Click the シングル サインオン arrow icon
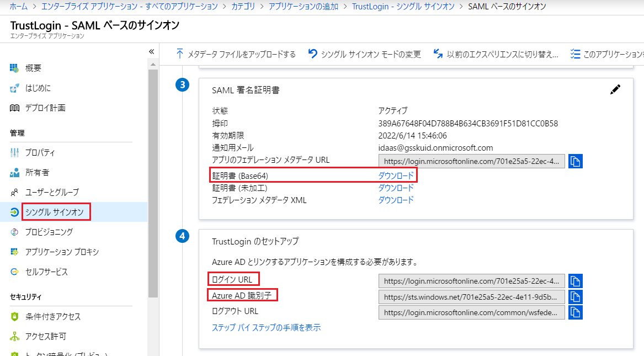 [14, 212]
